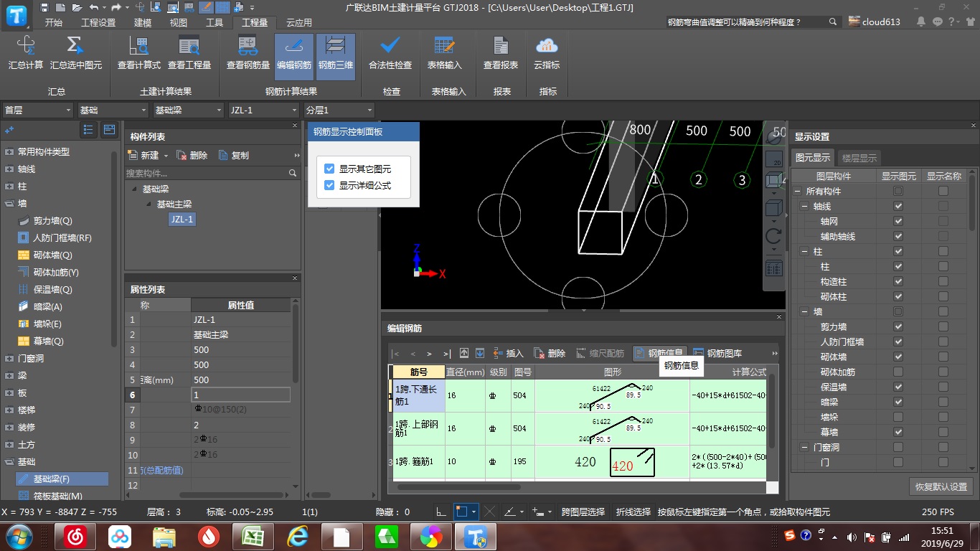The width and height of the screenshot is (980, 551).
Task: Run 汇总计算 from the ribbon
Action: [x=26, y=52]
